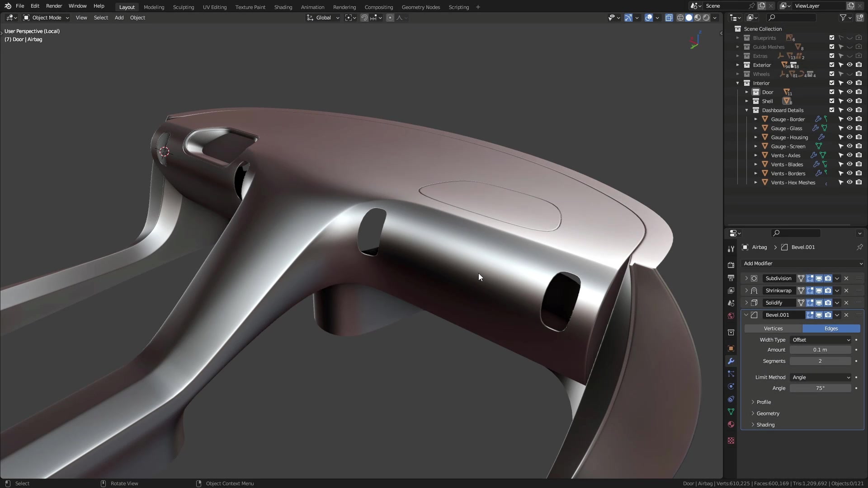Switch to the Shading workspace tab
Image resolution: width=868 pixels, height=488 pixels.
(x=283, y=7)
